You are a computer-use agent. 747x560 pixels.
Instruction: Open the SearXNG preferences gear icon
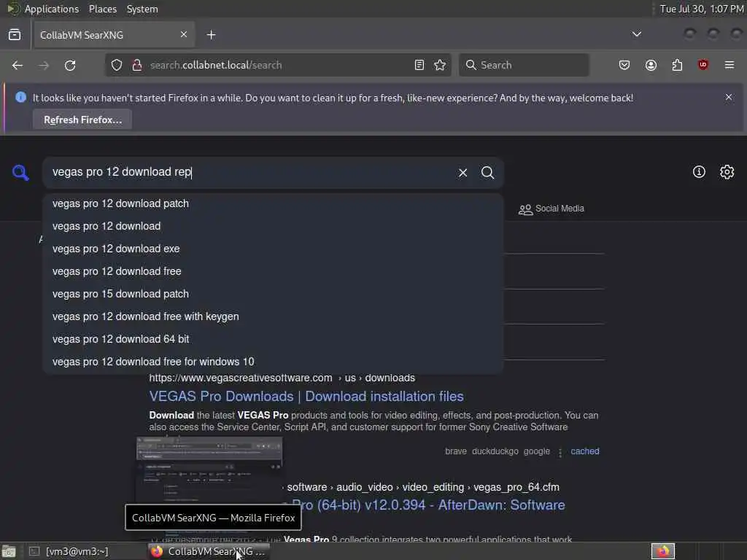click(727, 172)
